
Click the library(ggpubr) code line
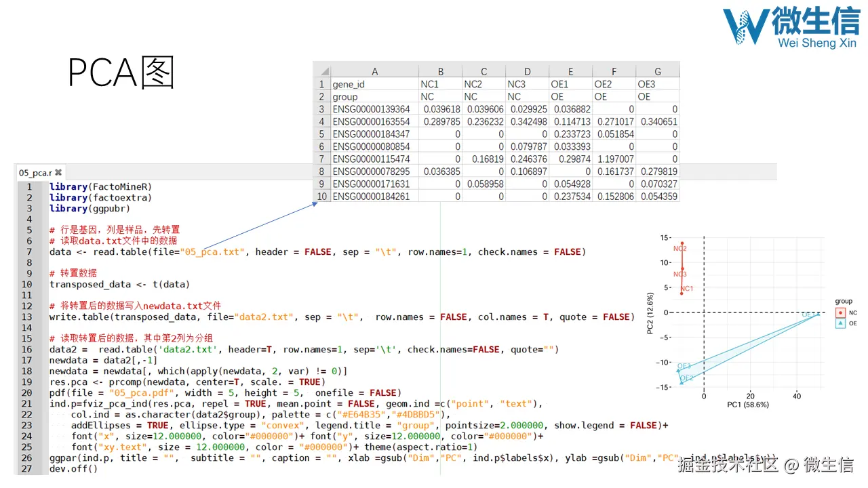[x=90, y=208]
